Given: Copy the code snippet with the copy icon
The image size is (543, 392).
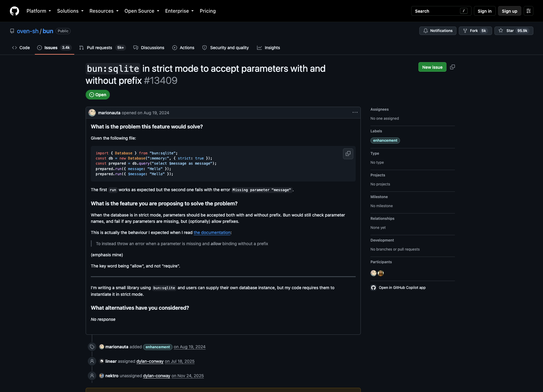Looking at the screenshot, I should (348, 153).
